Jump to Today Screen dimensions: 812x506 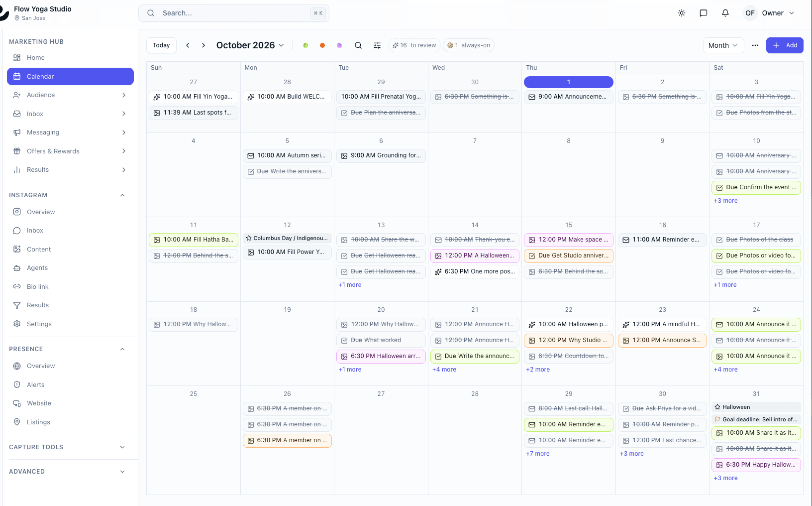[161, 45]
